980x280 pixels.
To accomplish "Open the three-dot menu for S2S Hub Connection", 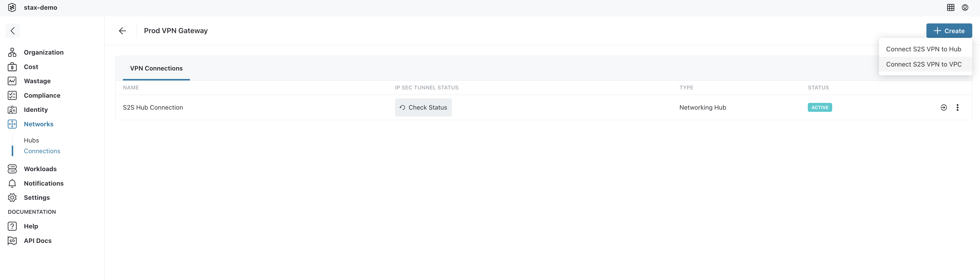I will [957, 108].
